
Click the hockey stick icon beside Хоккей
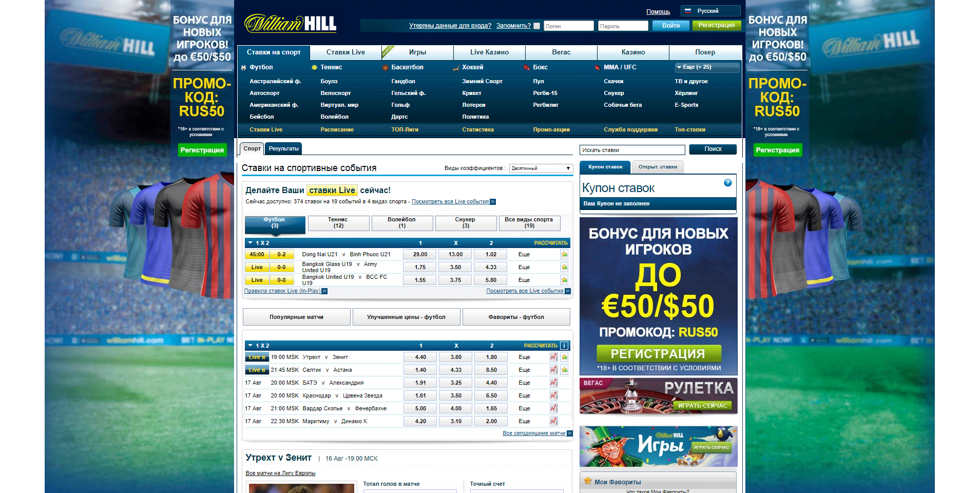pos(456,67)
